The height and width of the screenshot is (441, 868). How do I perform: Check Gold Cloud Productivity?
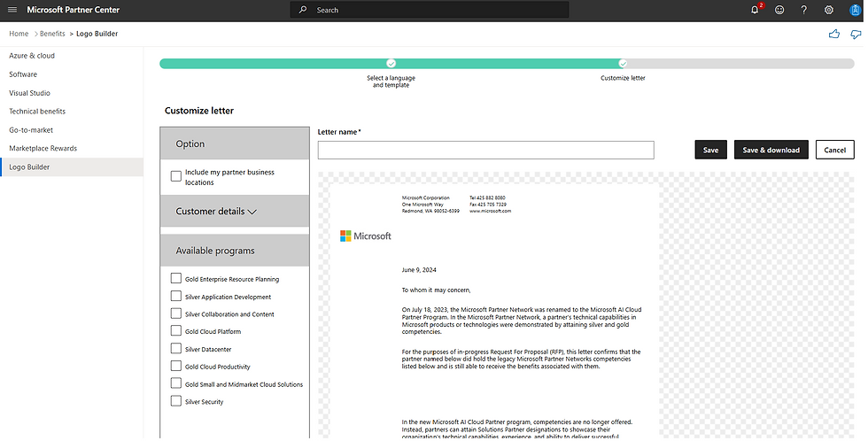coord(176,366)
